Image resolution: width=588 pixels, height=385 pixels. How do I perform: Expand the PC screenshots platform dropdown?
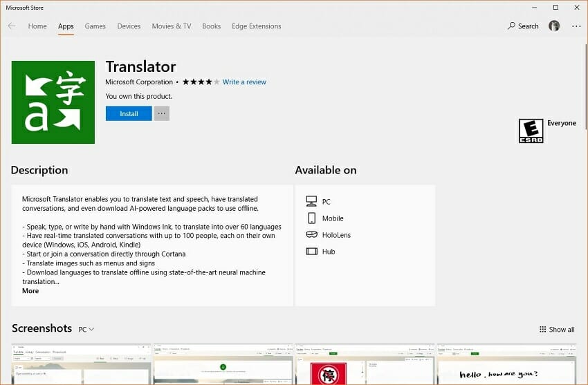click(x=86, y=330)
